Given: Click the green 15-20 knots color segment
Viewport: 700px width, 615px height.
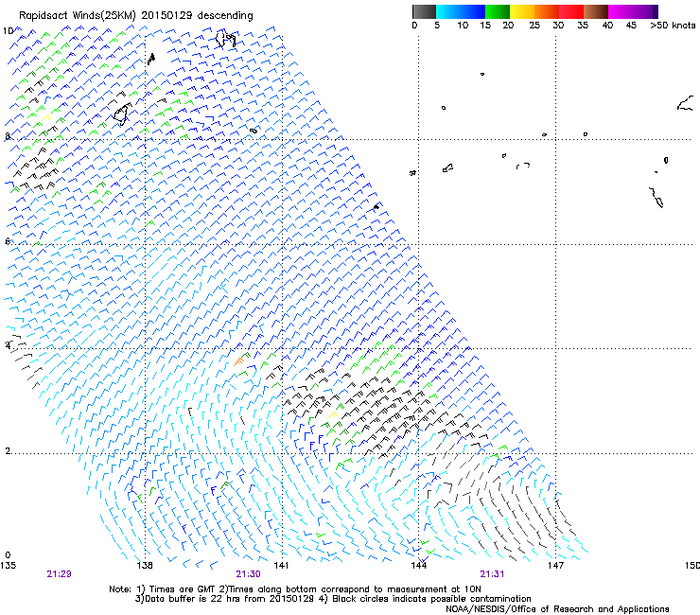Looking at the screenshot, I should [x=498, y=11].
